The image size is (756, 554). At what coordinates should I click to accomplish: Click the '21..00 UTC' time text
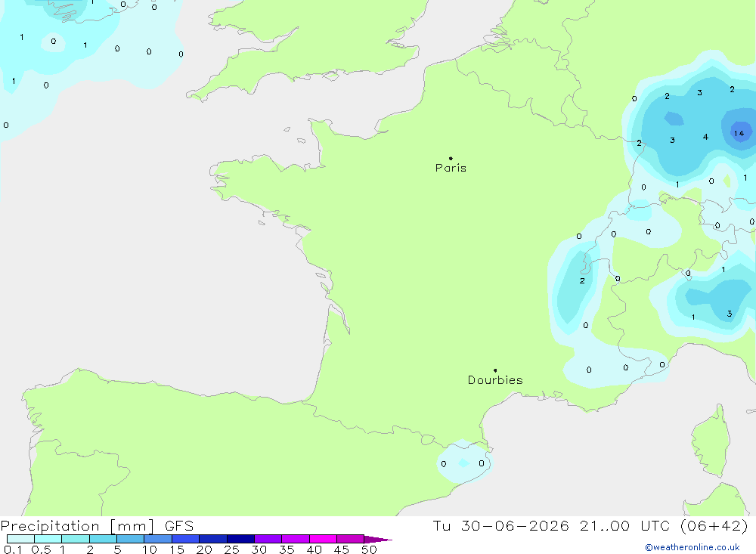625,526
